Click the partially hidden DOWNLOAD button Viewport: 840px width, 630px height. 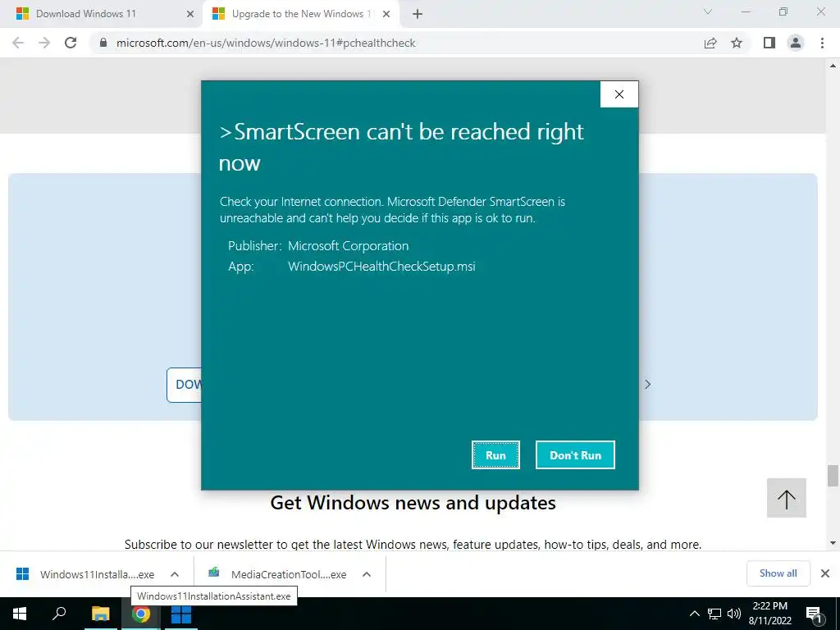[x=185, y=385]
